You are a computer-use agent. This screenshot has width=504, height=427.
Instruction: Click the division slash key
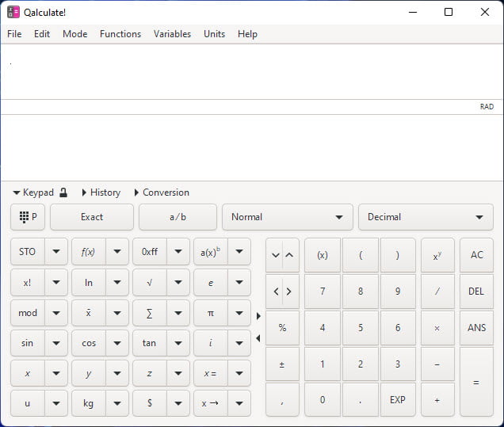[x=437, y=292]
